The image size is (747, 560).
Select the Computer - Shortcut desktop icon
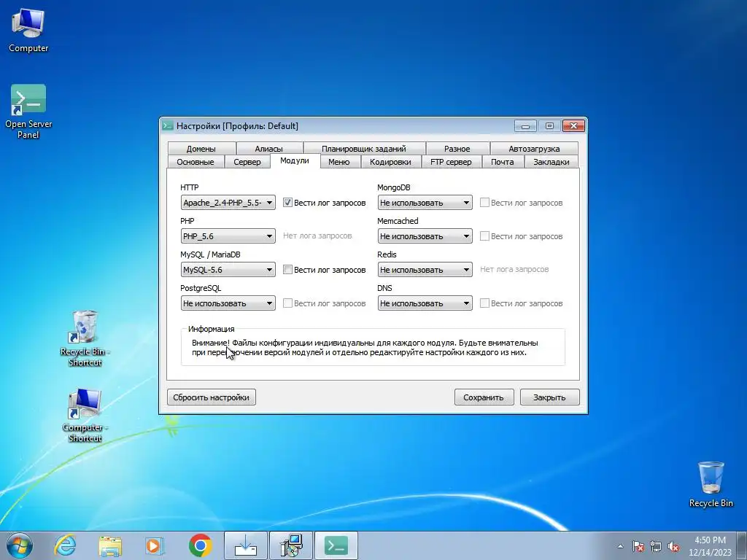pos(85,415)
